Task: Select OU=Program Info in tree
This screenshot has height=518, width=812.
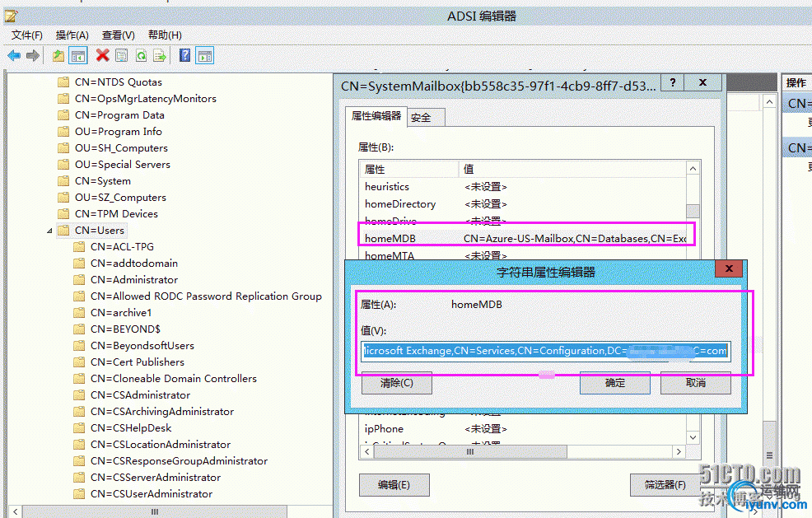Action: pos(118,132)
